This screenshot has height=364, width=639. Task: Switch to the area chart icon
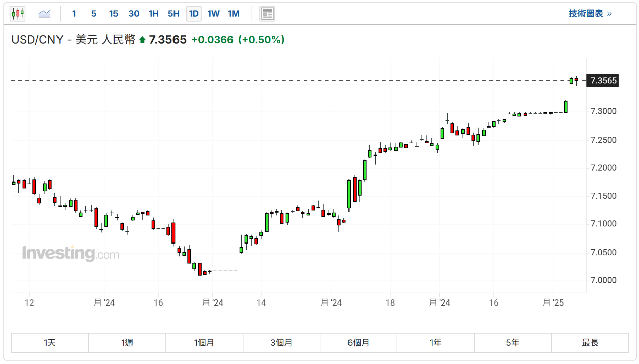44,14
